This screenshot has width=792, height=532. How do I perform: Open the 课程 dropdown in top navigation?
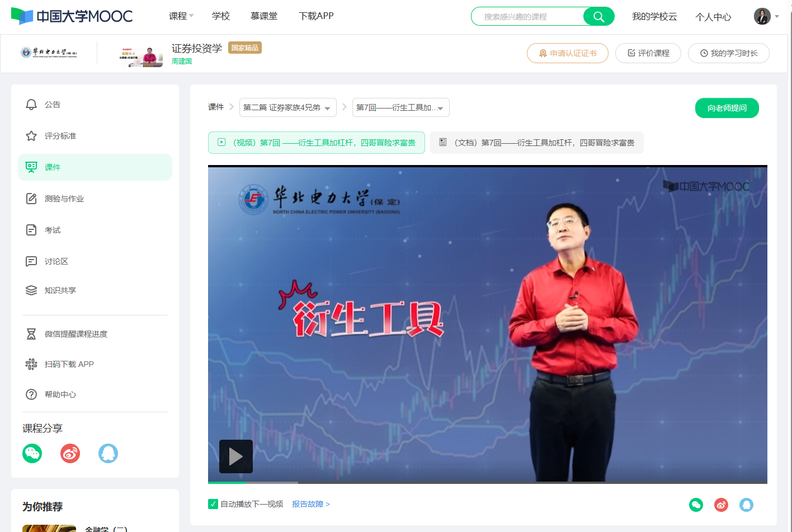[181, 16]
